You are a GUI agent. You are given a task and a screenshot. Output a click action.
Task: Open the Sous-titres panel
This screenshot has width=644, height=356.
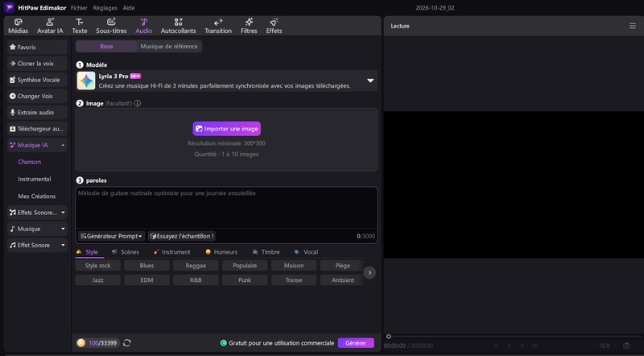coord(111,26)
